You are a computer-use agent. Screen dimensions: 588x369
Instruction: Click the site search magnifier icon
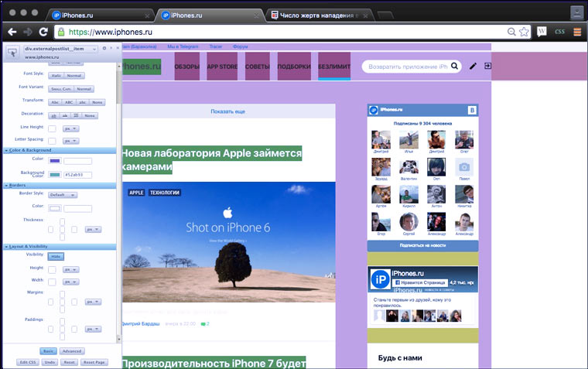point(454,66)
